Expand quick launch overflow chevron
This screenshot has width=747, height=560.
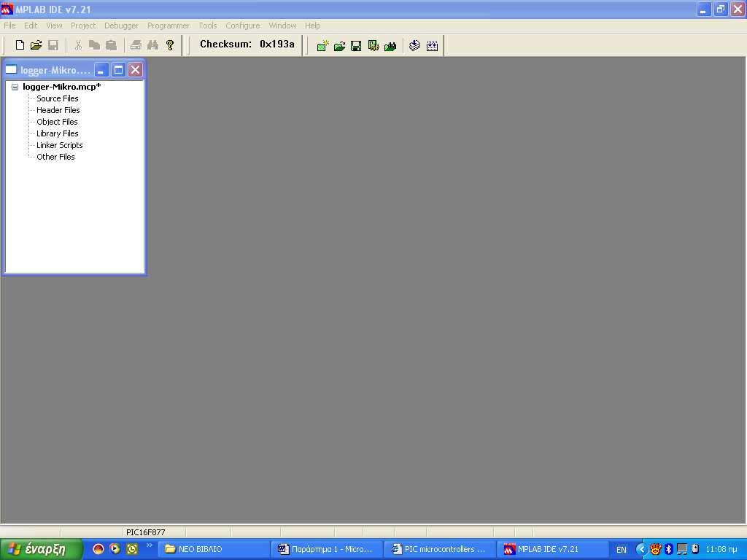click(x=149, y=545)
